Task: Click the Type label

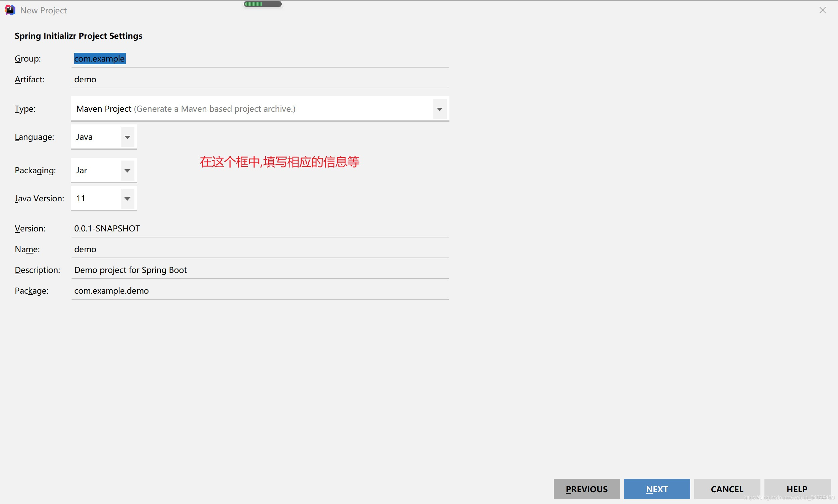Action: [25, 109]
